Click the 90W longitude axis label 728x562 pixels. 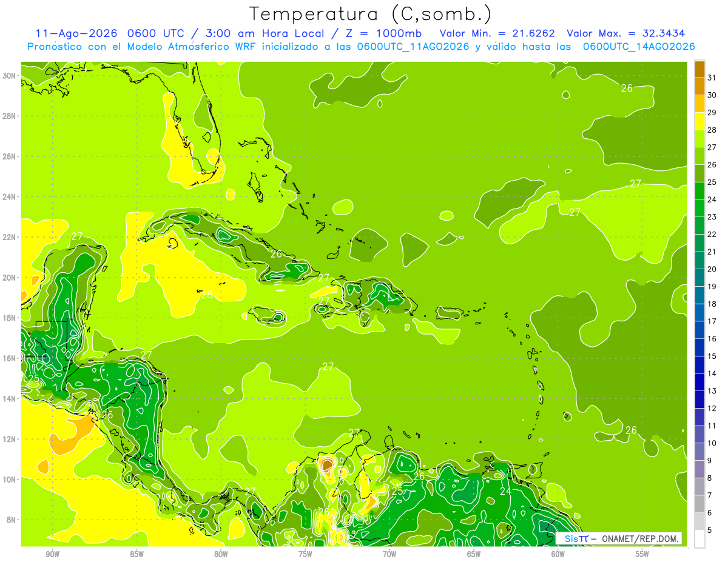[x=52, y=554]
